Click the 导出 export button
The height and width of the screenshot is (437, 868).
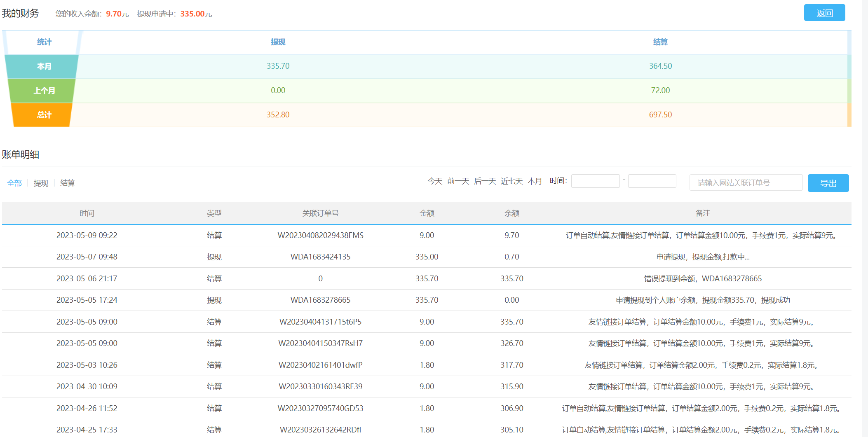[828, 183]
